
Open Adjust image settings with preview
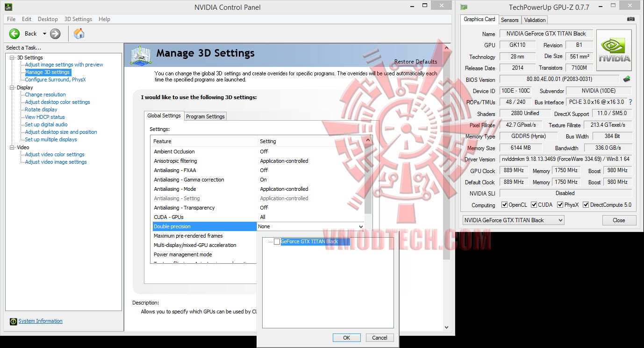(x=64, y=65)
